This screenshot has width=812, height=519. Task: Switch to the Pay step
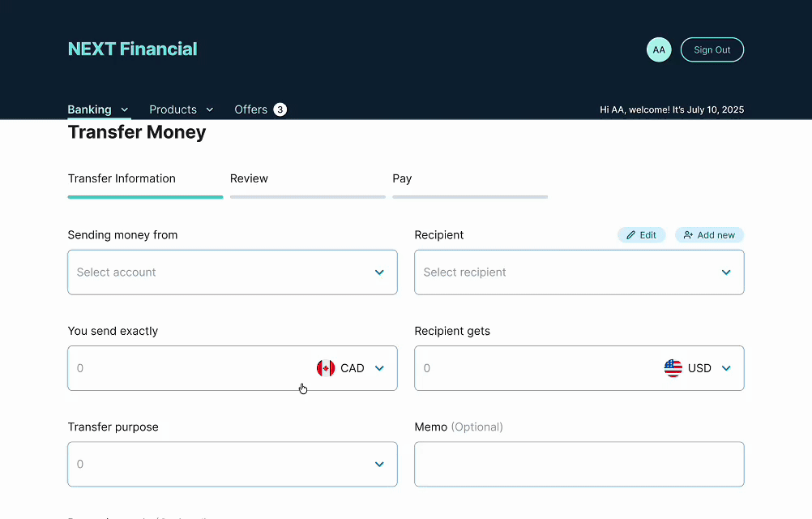pos(402,178)
